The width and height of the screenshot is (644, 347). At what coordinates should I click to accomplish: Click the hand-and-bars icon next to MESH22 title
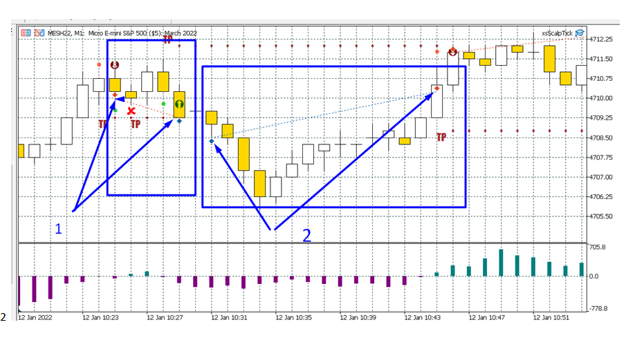point(39,33)
